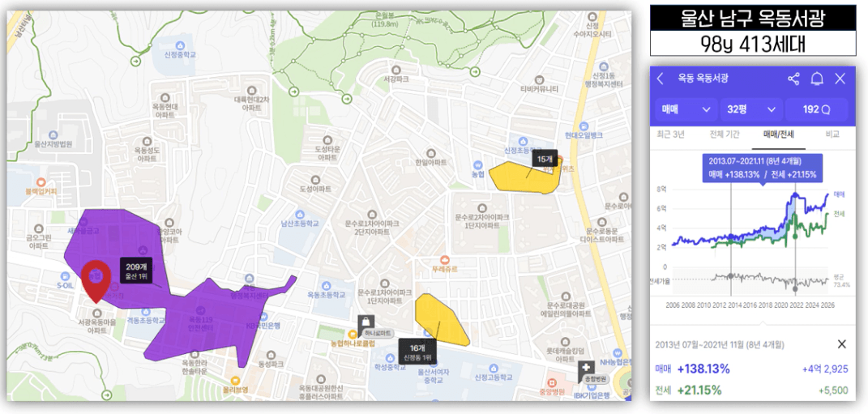Click the 하나로마트 shopping bag marker

tap(366, 322)
